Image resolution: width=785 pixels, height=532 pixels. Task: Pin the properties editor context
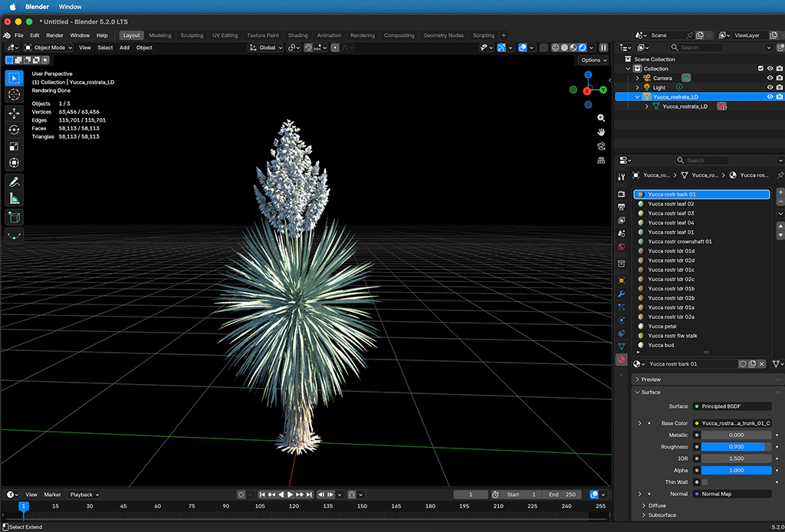coord(780,176)
